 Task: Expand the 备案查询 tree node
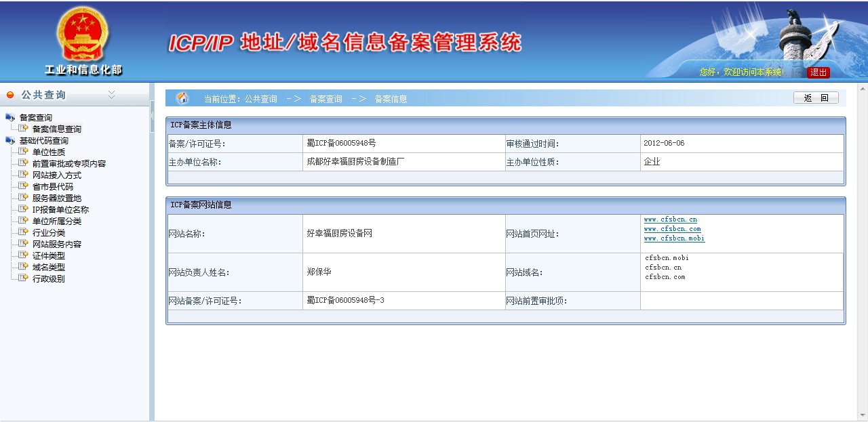35,118
